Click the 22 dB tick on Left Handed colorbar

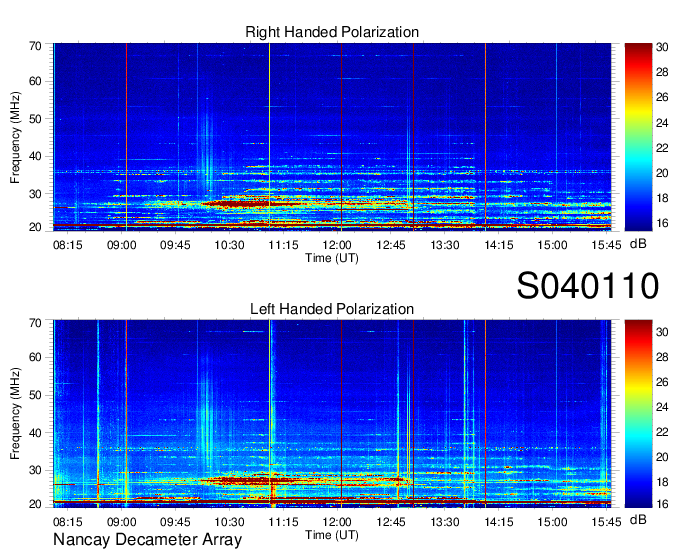[x=662, y=432]
